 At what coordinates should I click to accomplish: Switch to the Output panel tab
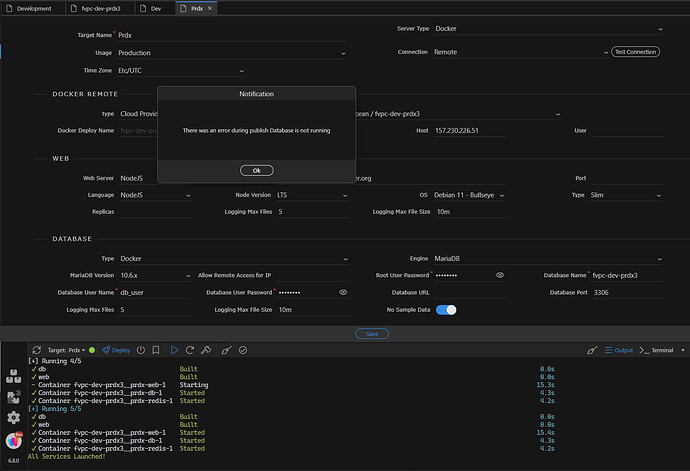click(x=619, y=350)
